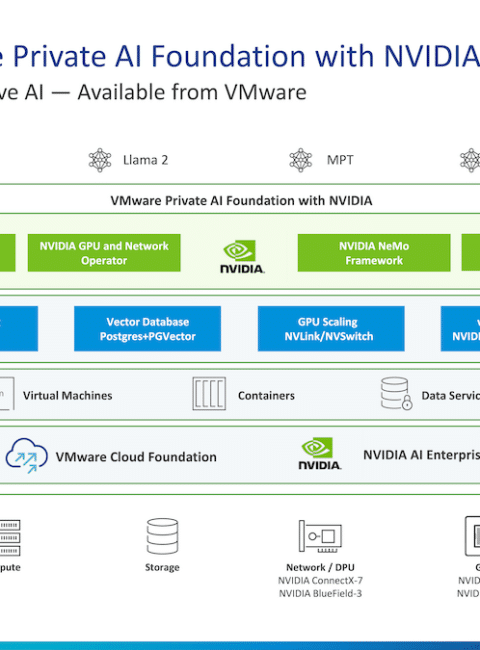Select the GPU Scaling NVLink/NVSwitch box

pyautogui.click(x=331, y=329)
